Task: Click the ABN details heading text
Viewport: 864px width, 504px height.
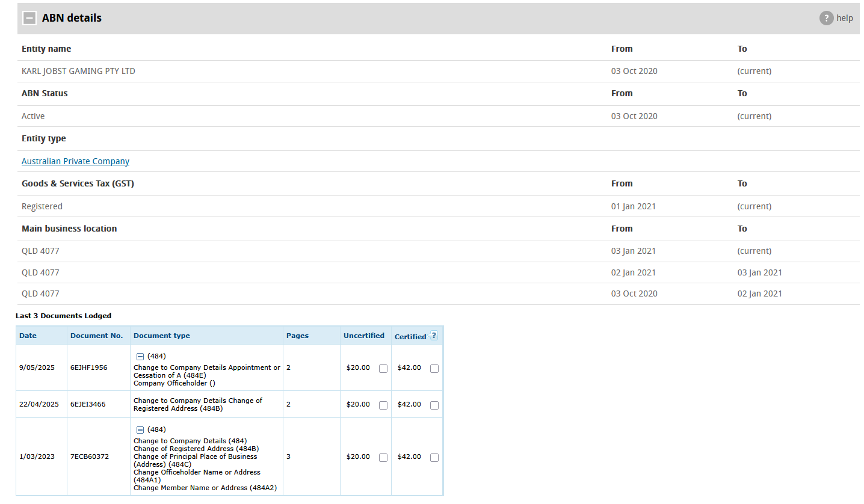Action: [72, 18]
